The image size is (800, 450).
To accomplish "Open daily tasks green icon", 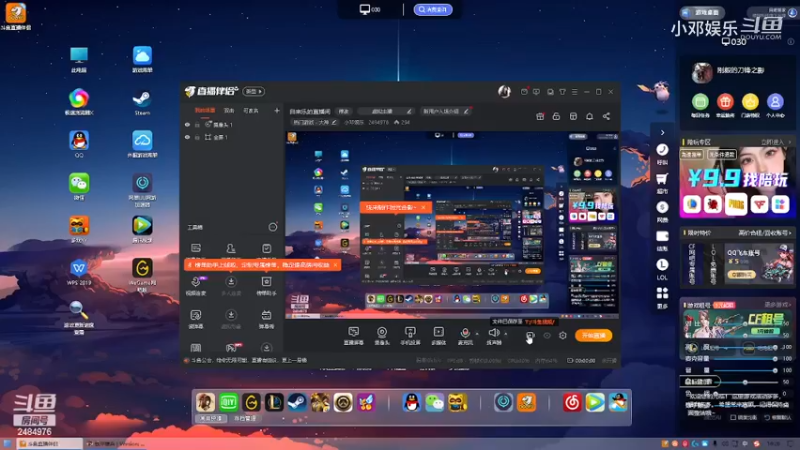I will [701, 106].
